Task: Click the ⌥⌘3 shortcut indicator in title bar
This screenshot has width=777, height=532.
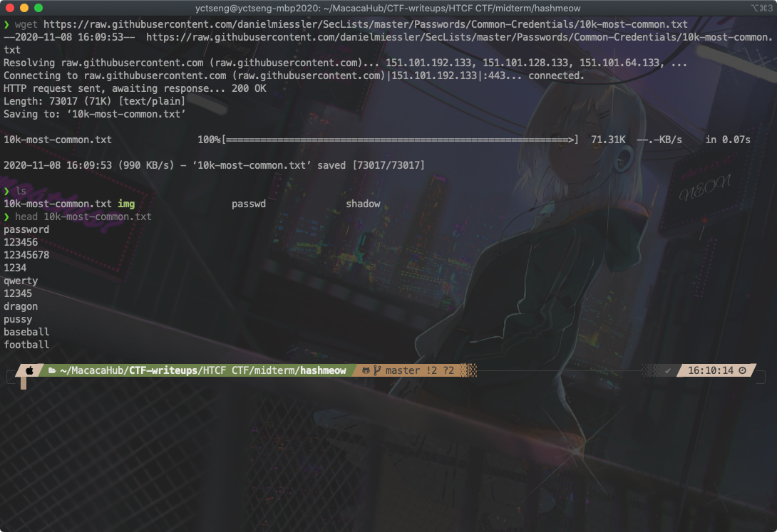Action: point(761,9)
